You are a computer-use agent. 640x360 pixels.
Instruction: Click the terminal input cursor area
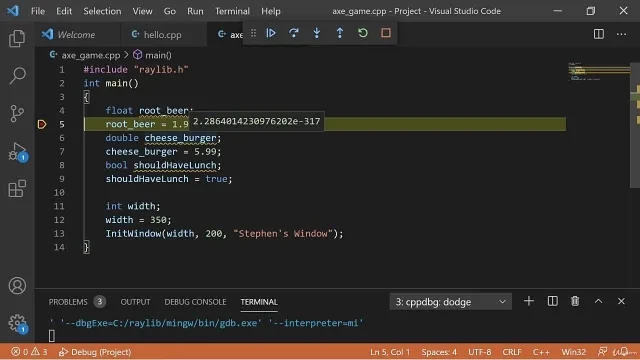(x=51, y=336)
